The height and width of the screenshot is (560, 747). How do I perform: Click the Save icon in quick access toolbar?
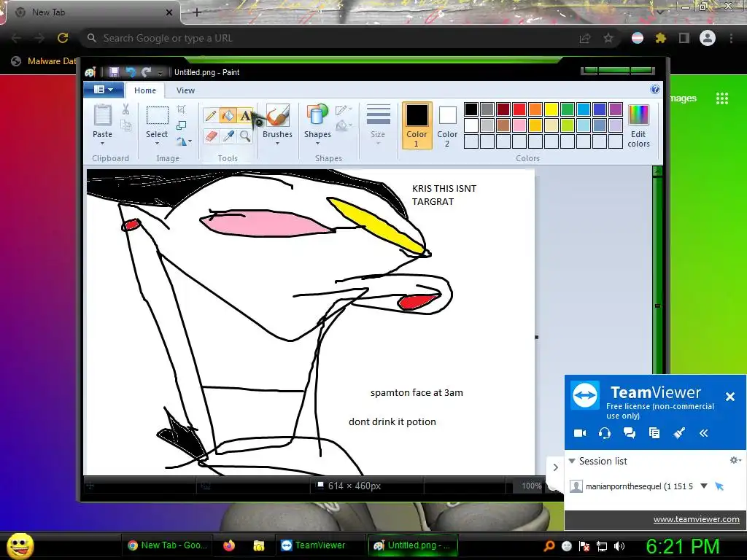click(x=114, y=72)
